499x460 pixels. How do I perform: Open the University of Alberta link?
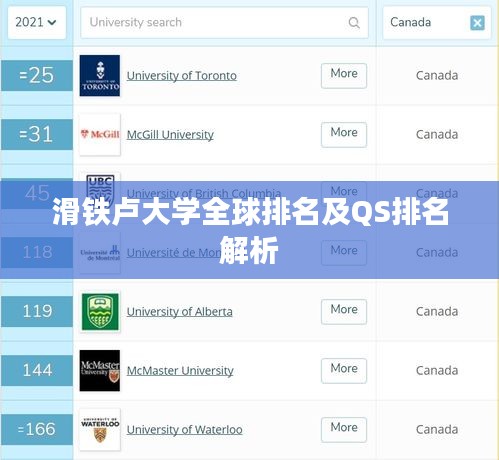(180, 312)
